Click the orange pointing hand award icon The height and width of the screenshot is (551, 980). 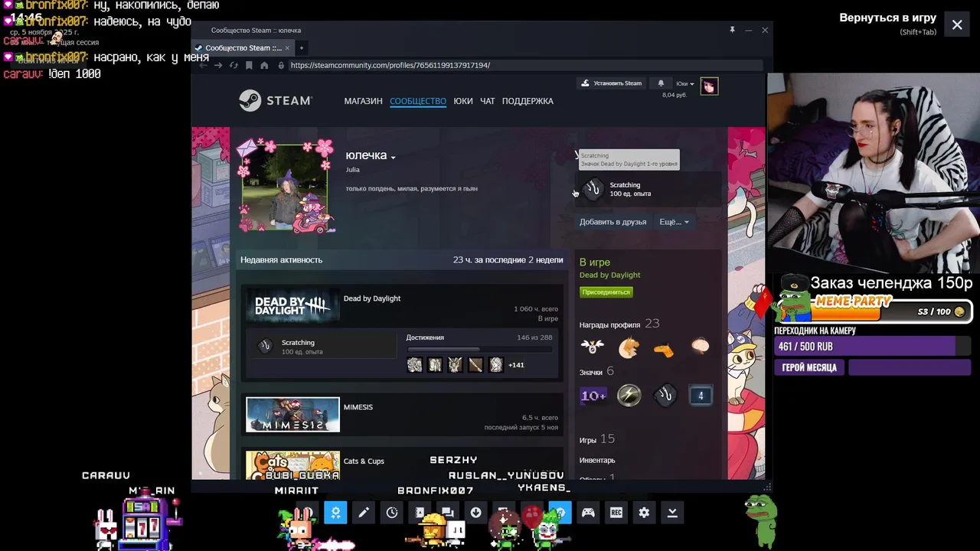pyautogui.click(x=664, y=349)
